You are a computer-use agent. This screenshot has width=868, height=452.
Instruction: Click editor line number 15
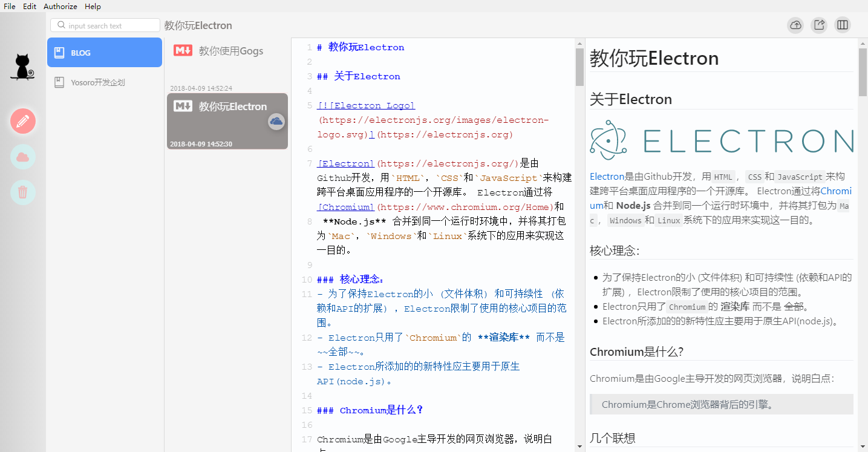[x=307, y=410]
